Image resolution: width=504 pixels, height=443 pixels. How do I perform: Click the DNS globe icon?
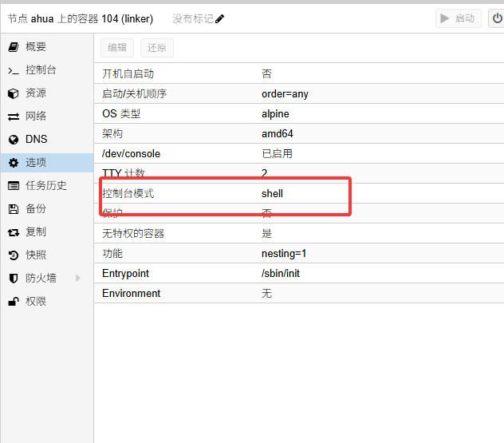(x=13, y=139)
